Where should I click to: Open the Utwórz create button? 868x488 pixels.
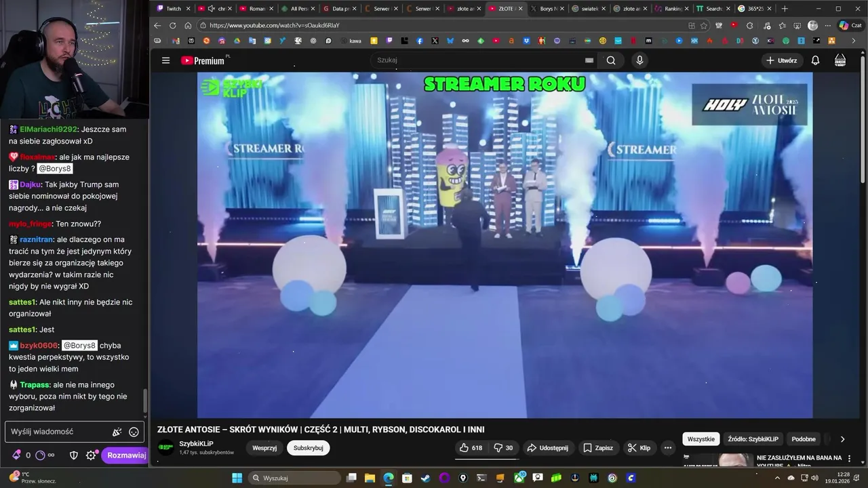click(781, 60)
